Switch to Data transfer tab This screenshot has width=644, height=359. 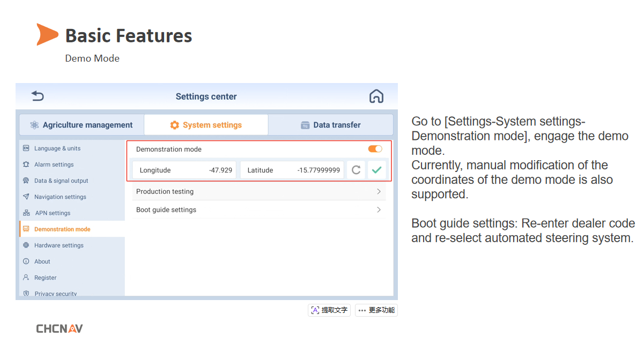[330, 125]
